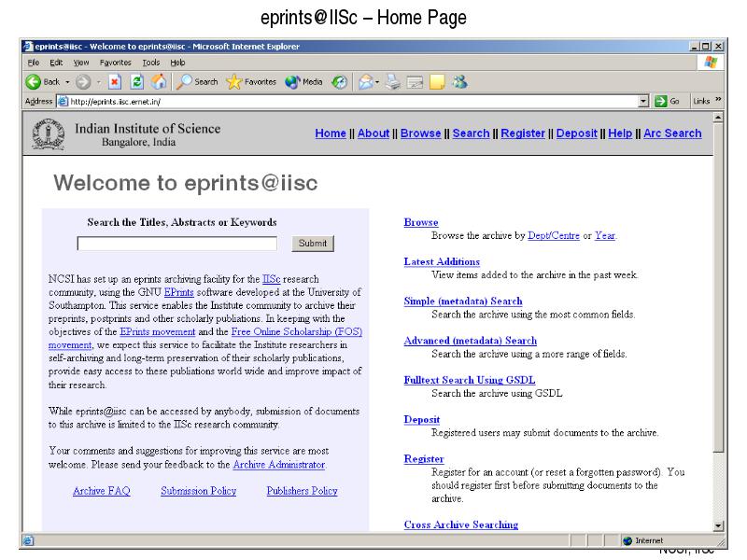Click the Search link in the header navigation
Image resolution: width=747 pixels, height=560 pixels.
472,133
